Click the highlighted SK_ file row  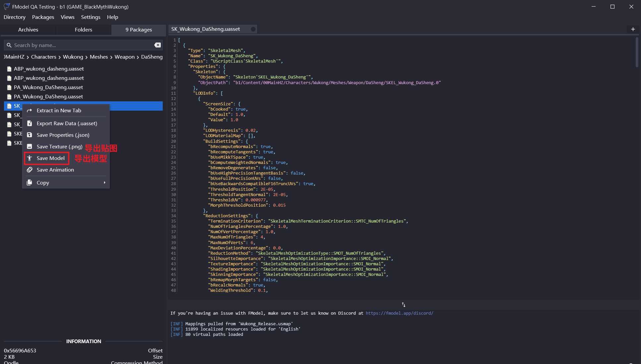(x=83, y=106)
